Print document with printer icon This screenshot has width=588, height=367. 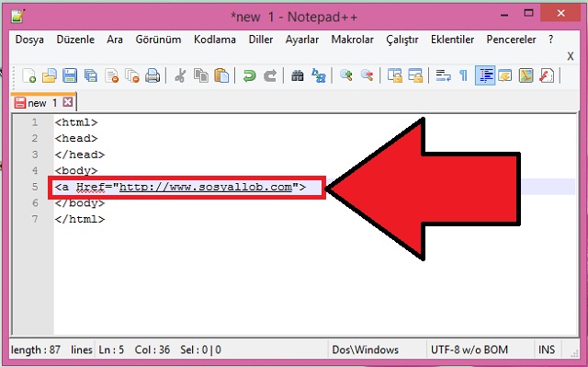(153, 75)
